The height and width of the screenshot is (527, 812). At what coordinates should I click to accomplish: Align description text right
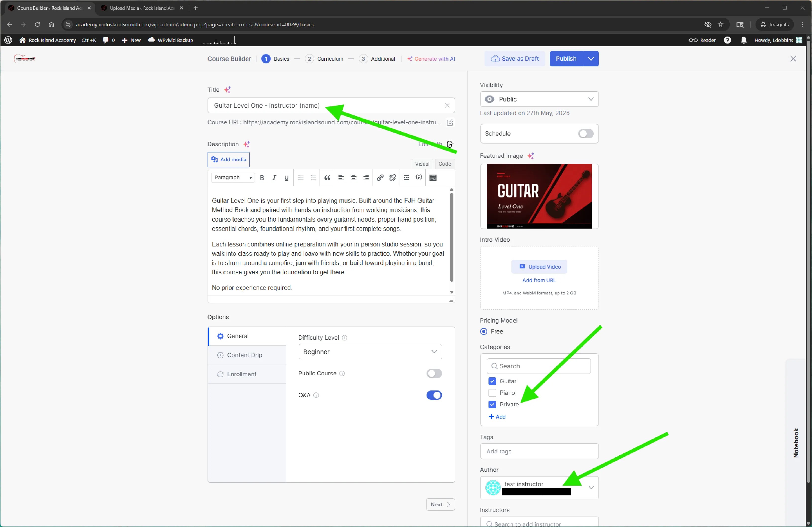click(x=366, y=178)
